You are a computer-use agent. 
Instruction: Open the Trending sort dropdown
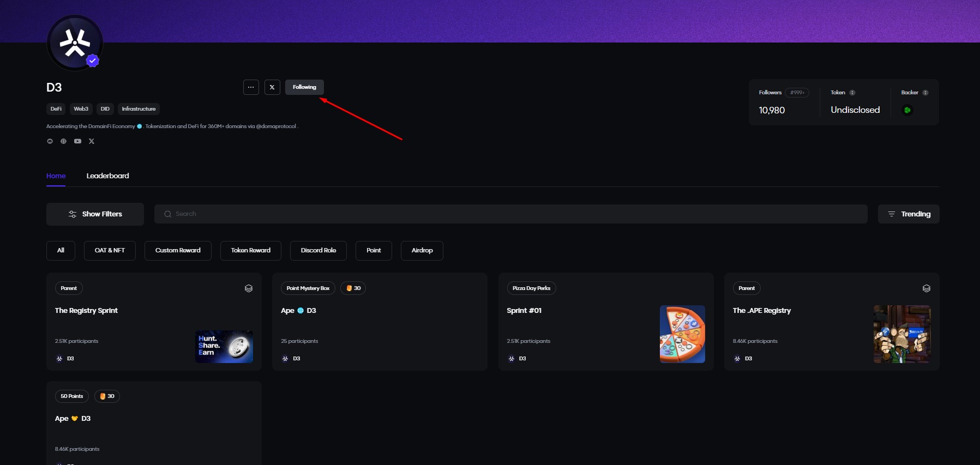coord(909,214)
